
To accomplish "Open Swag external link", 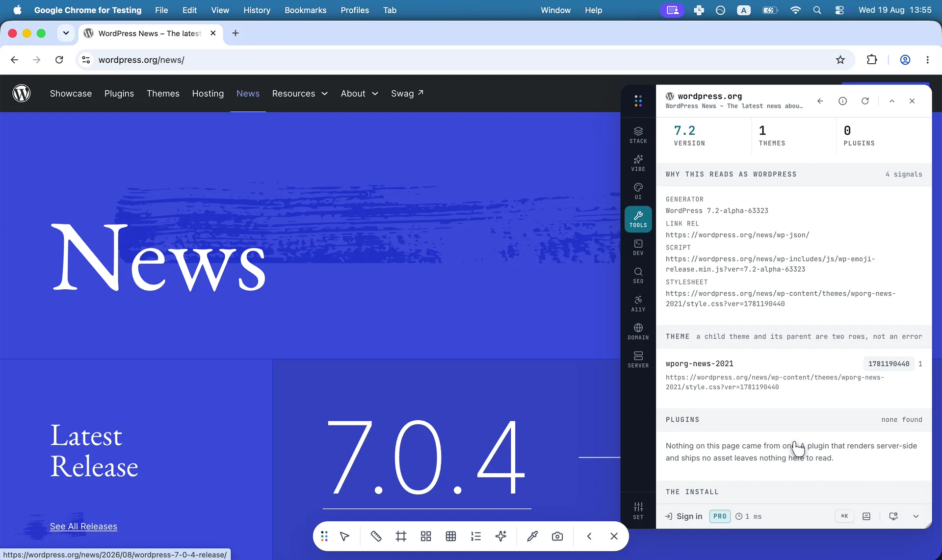I will point(407,94).
